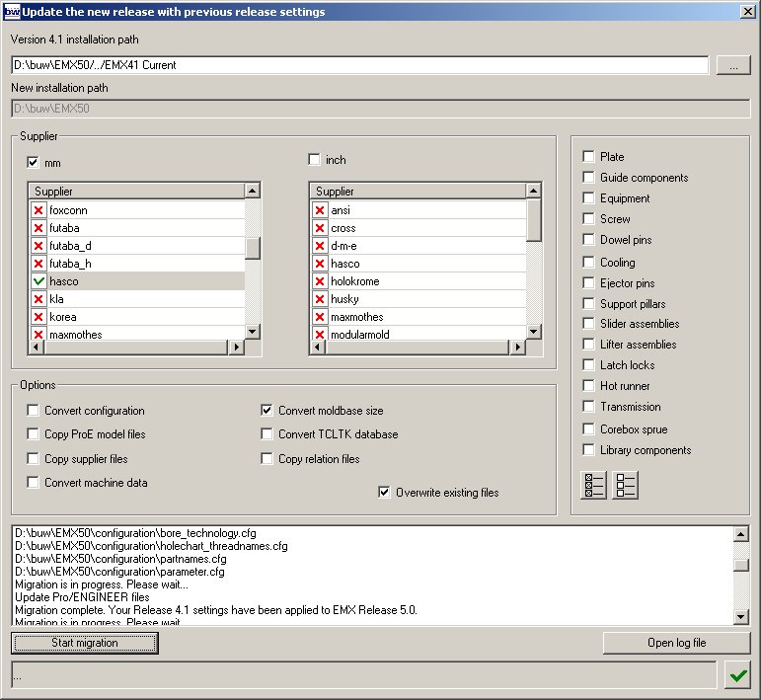Uncheck the mm supplier checkbox

point(33,162)
